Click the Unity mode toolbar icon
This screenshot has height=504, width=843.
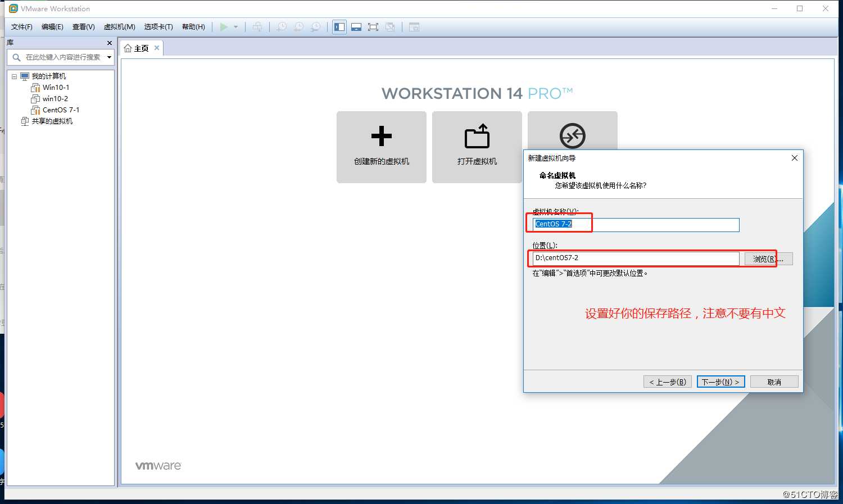(390, 27)
